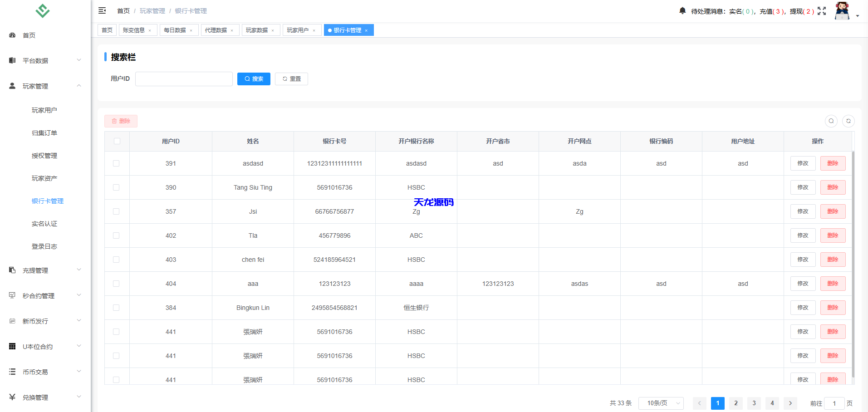Click the refresh icon above the table
This screenshot has width=868, height=412.
coord(848,121)
